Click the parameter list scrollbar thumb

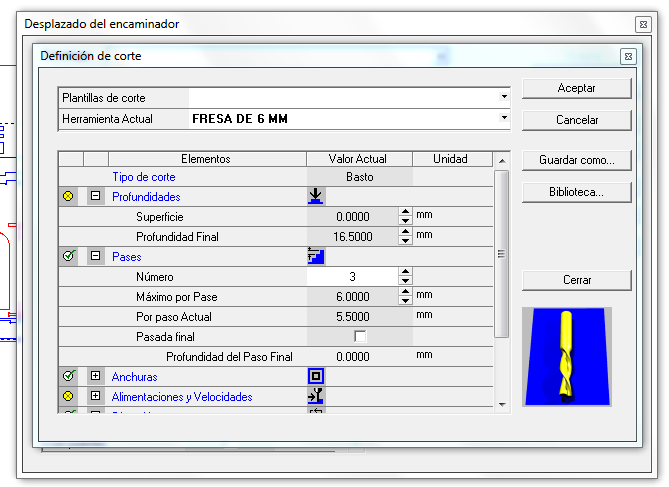[x=502, y=254]
